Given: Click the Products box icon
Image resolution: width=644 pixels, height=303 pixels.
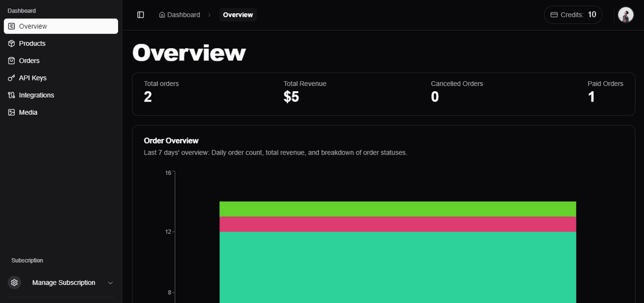Looking at the screenshot, I should point(11,44).
